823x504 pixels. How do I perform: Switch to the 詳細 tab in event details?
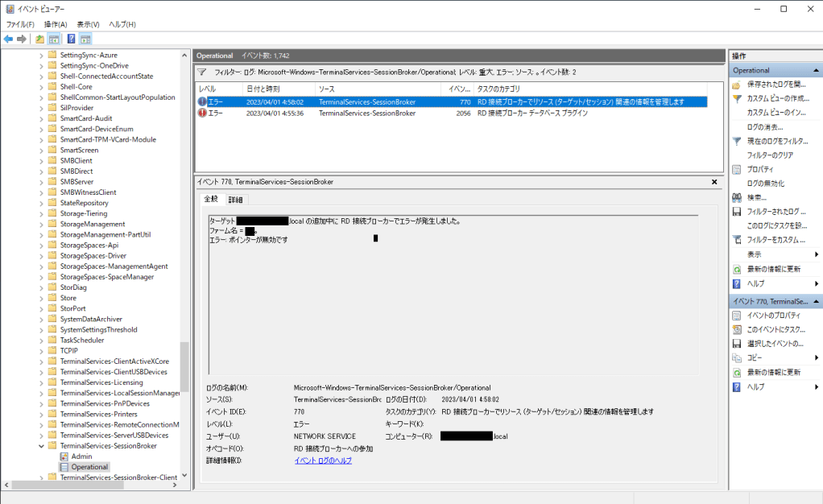coord(235,199)
